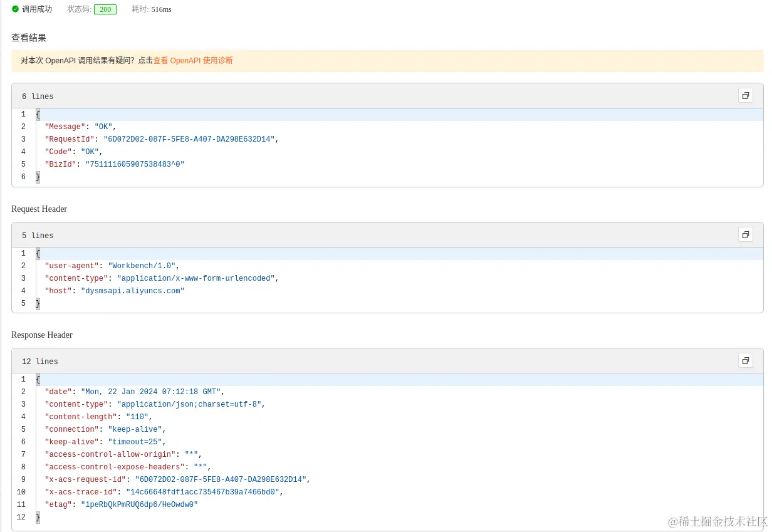Select the date Mon, 22 Jan 2024 line
Image resolution: width=772 pixels, height=532 pixels.
pyautogui.click(x=135, y=392)
